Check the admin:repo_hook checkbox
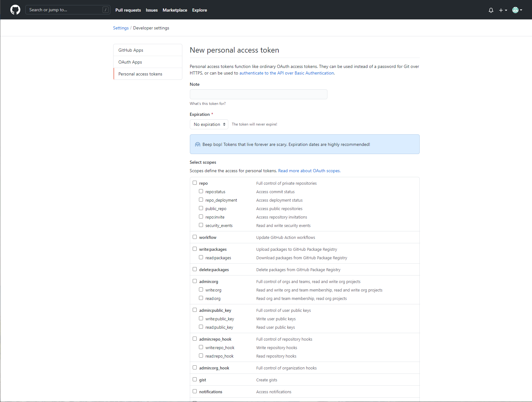This screenshot has width=532, height=402. pos(195,339)
